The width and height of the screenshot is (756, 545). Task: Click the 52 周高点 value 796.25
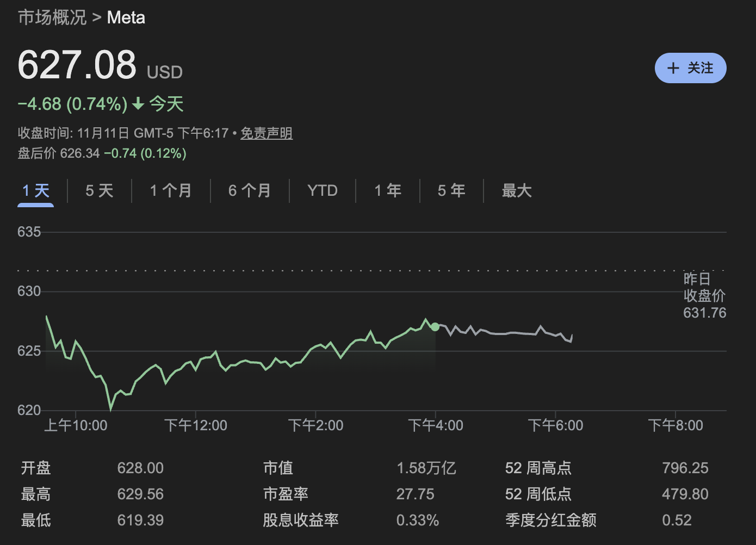(686, 467)
